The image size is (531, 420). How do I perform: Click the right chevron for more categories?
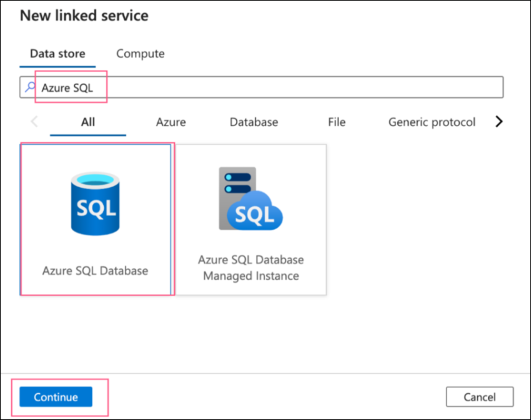point(499,122)
